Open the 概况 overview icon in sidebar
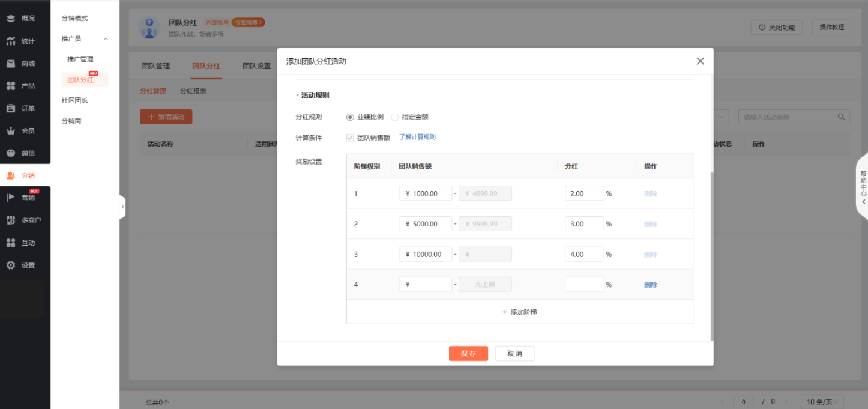The image size is (868, 409). [x=11, y=18]
